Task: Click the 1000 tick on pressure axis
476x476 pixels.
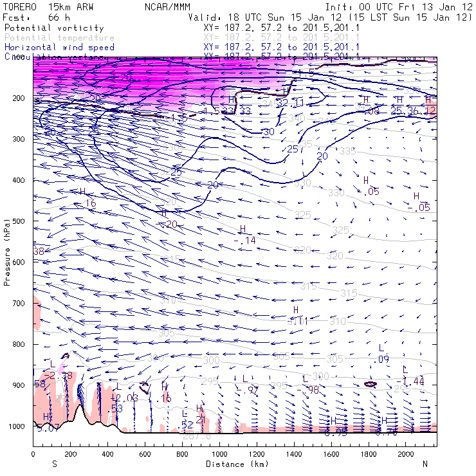Action: 17,426
